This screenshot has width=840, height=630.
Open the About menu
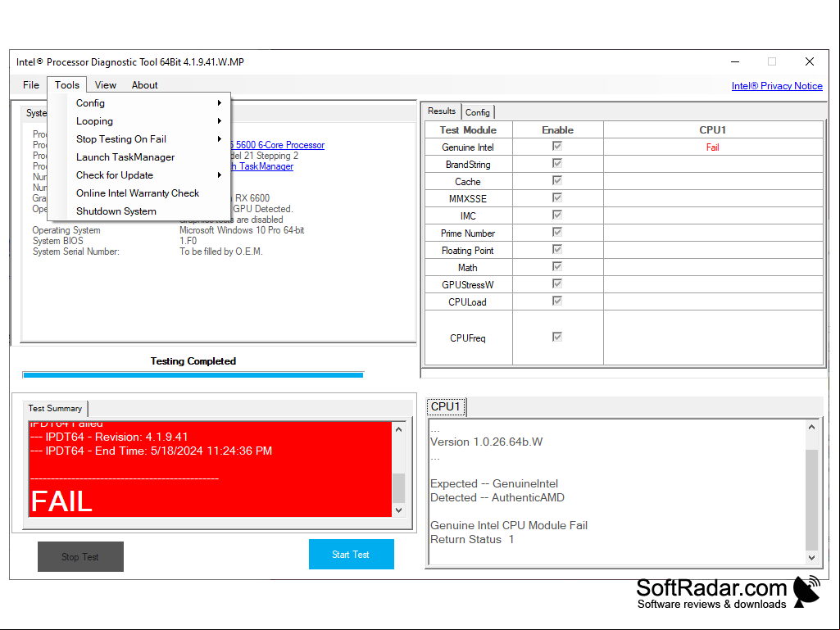coord(144,85)
